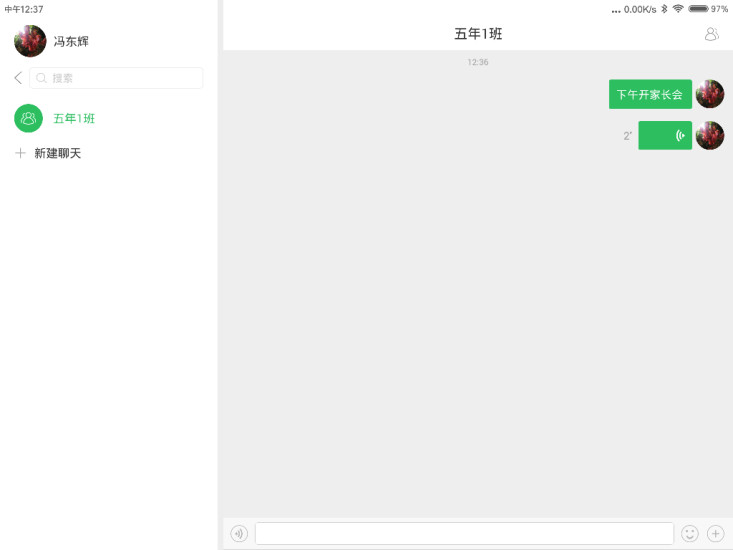Click the sender avatar beside text message

[710, 94]
